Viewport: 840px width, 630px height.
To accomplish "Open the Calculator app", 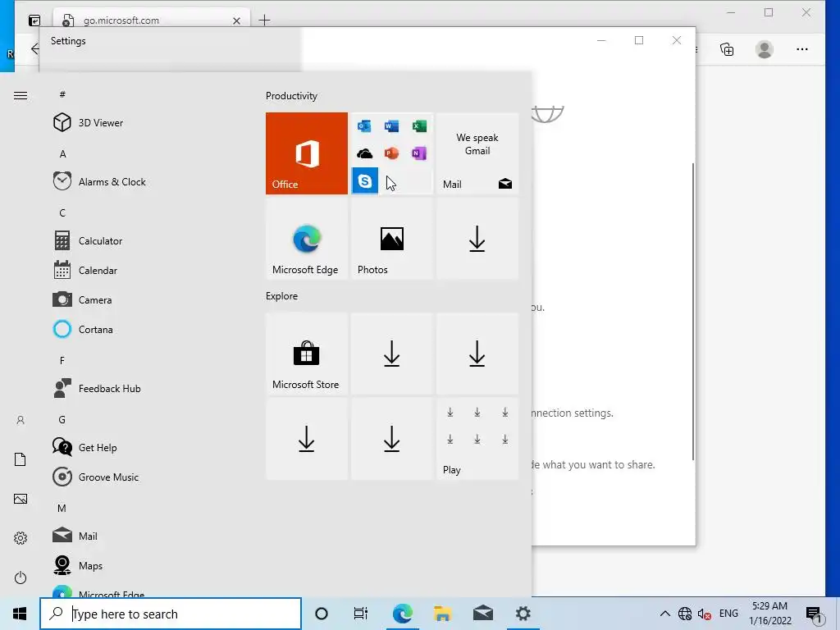I will 146,240.
